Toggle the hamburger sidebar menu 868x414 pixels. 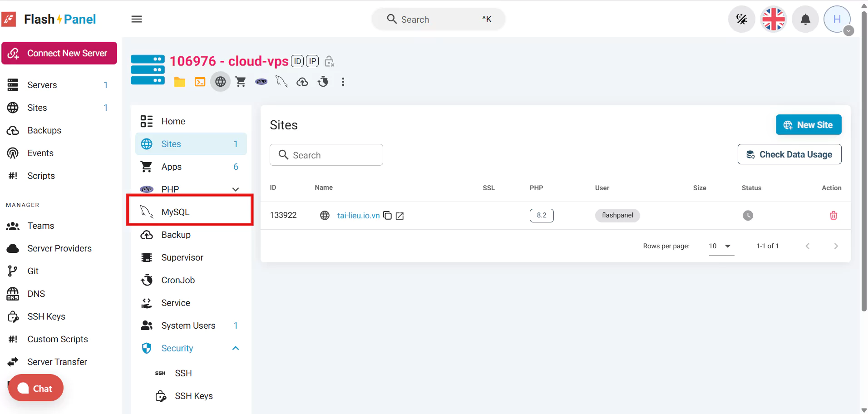coord(137,19)
